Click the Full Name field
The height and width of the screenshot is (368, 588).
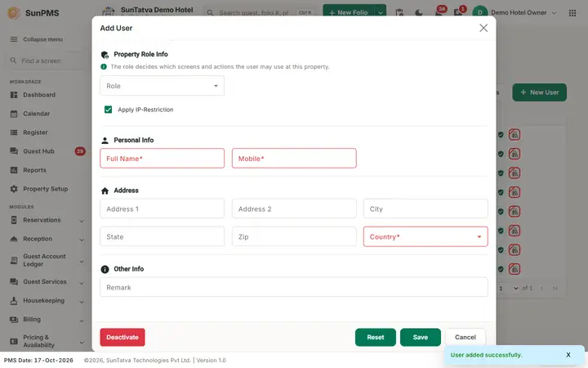pos(162,158)
